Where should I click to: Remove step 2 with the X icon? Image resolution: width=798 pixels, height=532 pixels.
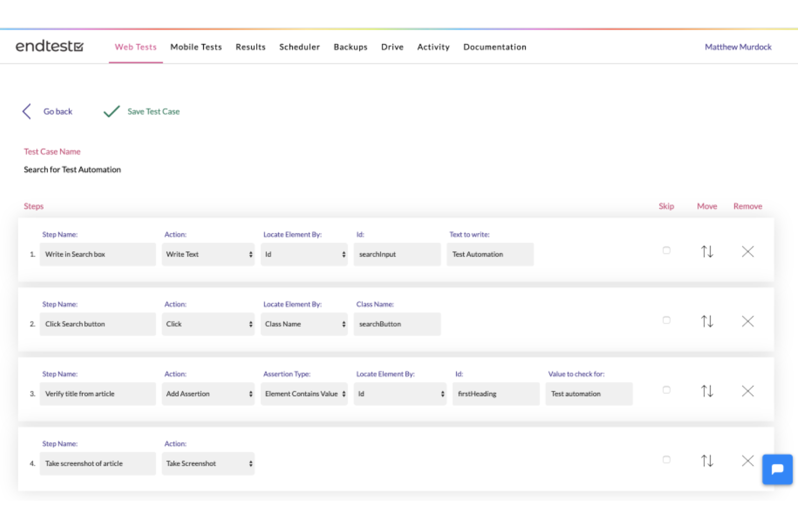click(748, 321)
